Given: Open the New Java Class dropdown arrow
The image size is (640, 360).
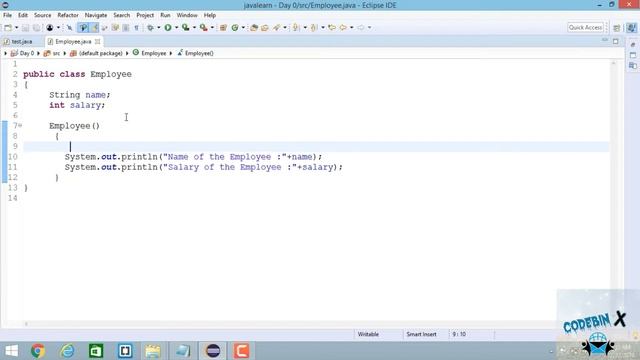Looking at the screenshot, I should [243, 28].
